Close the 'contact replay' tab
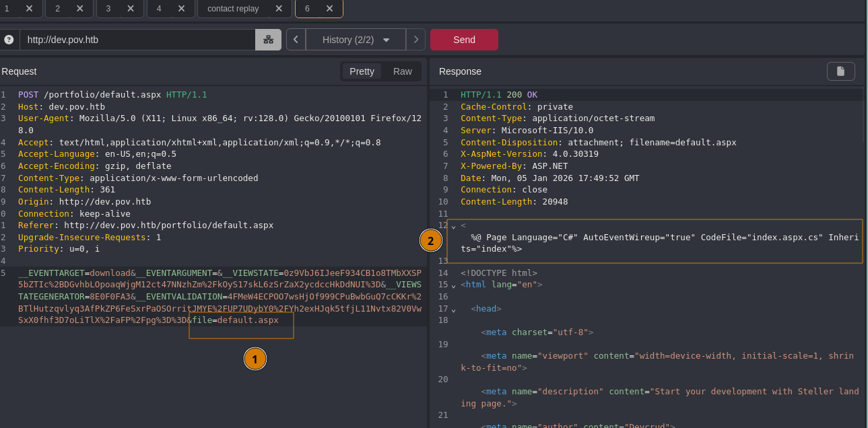The width and height of the screenshot is (868, 428). [279, 9]
